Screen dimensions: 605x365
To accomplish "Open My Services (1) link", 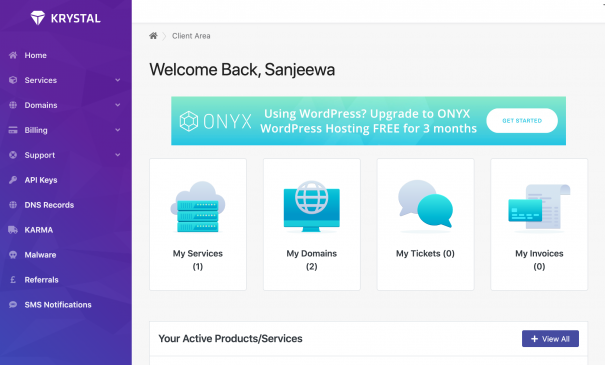I will click(x=198, y=260).
